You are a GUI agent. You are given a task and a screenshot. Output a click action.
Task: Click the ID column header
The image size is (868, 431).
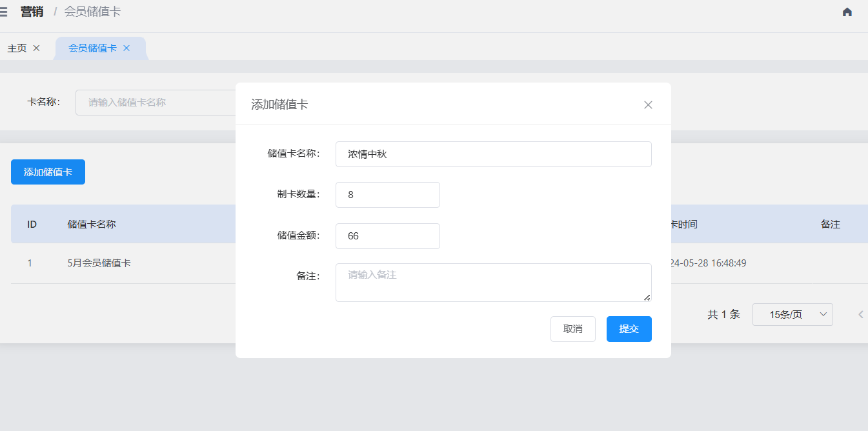click(32, 225)
